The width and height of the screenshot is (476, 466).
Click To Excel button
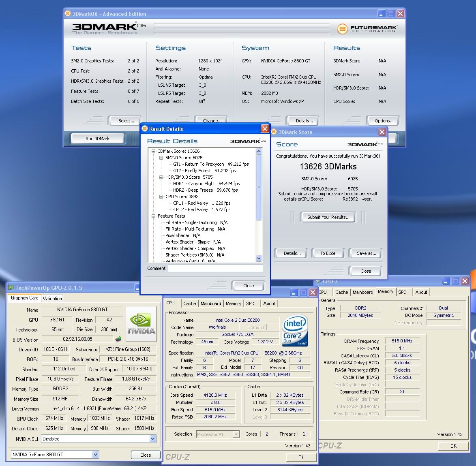pos(328,253)
